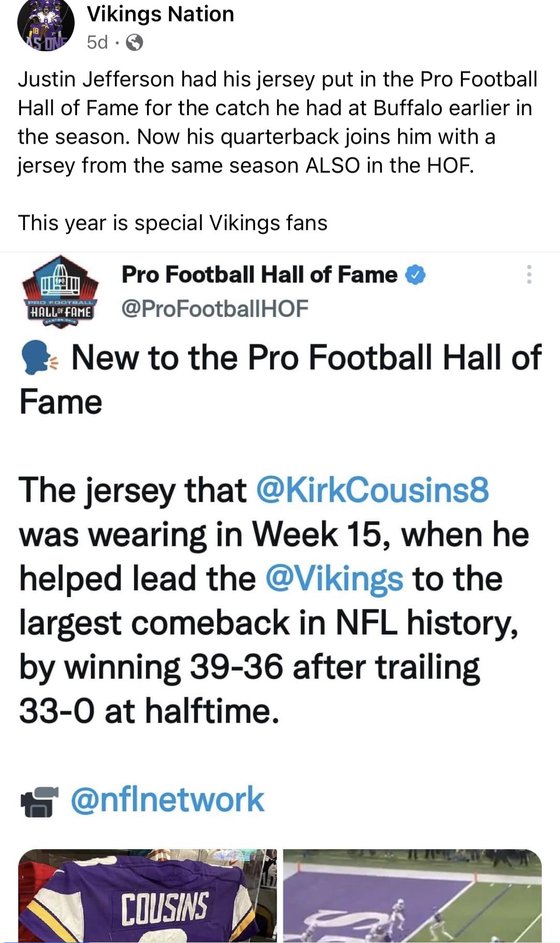Open the Vikings Nation profile picture
Screen dimensions: 560x943
[x=45, y=25]
